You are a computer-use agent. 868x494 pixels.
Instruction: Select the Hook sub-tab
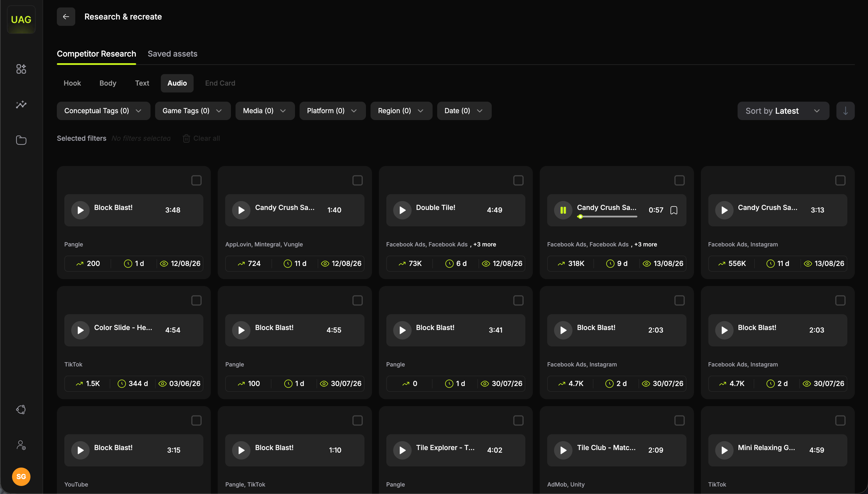[72, 83]
